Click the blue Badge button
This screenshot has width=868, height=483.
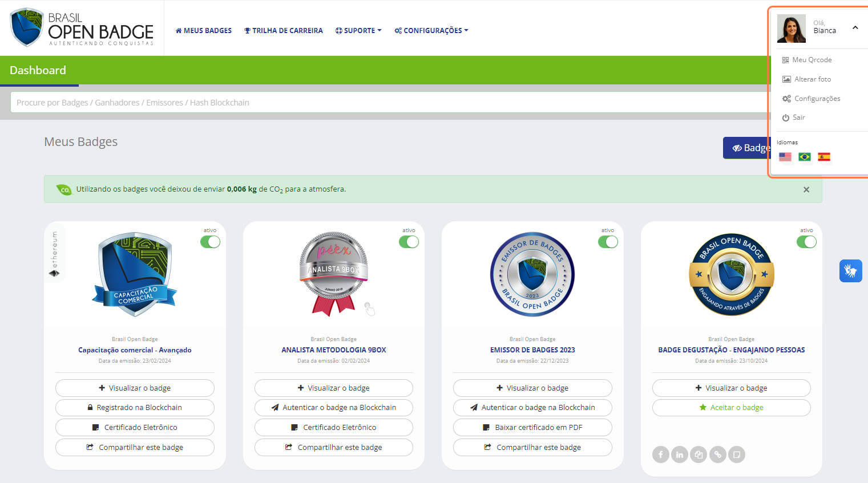coord(747,148)
